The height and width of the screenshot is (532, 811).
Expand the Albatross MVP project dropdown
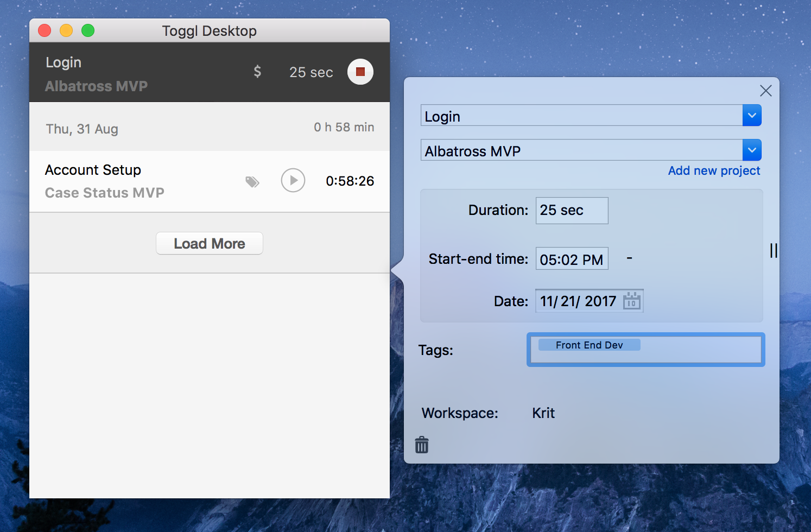click(x=752, y=150)
